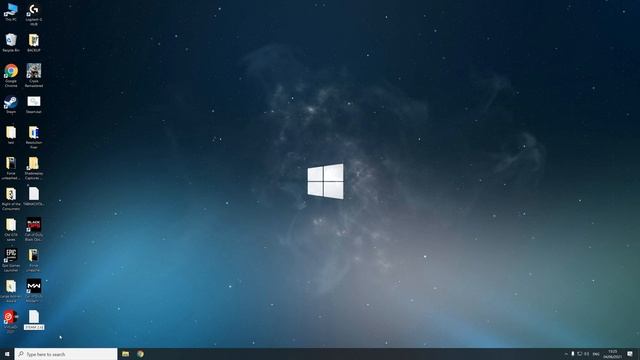Select the Recycle Bin icon
640x360 pixels.
click(11, 42)
